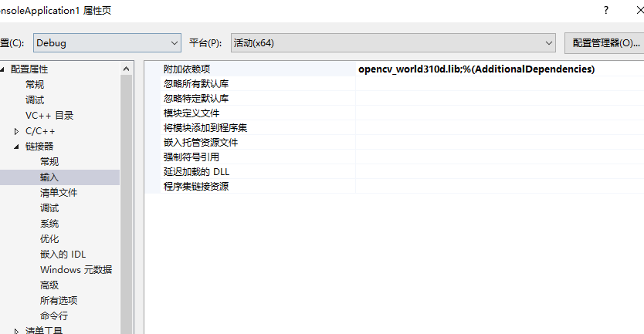Click the 强制符号引用 property row

(x=395, y=157)
